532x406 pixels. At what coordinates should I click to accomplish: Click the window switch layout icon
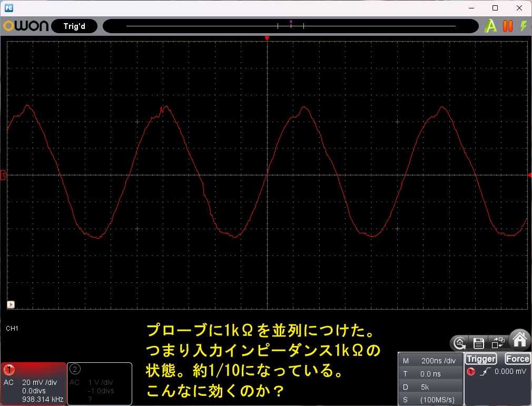tap(498, 343)
